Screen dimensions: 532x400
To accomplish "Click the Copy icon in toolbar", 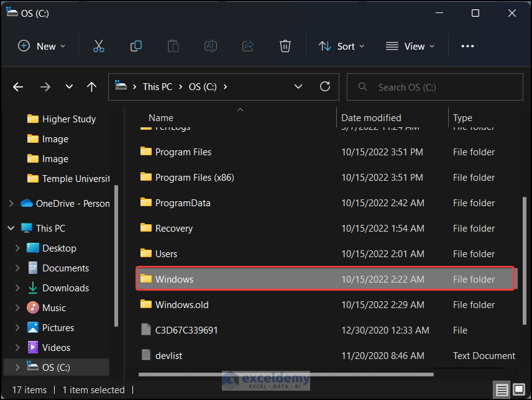I will 136,46.
